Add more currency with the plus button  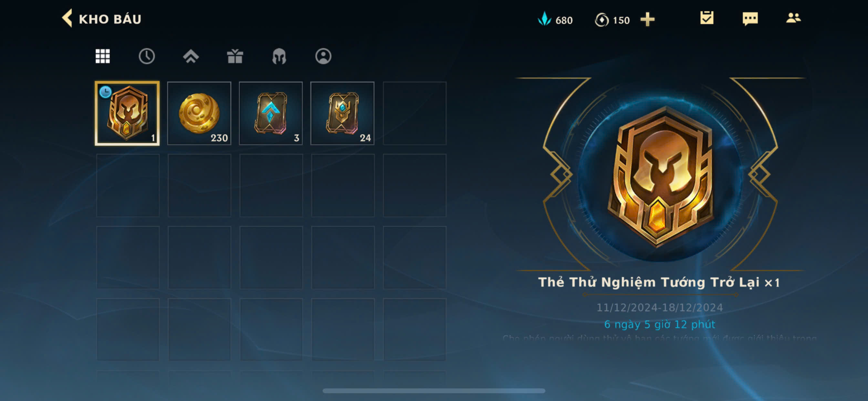[x=647, y=20]
